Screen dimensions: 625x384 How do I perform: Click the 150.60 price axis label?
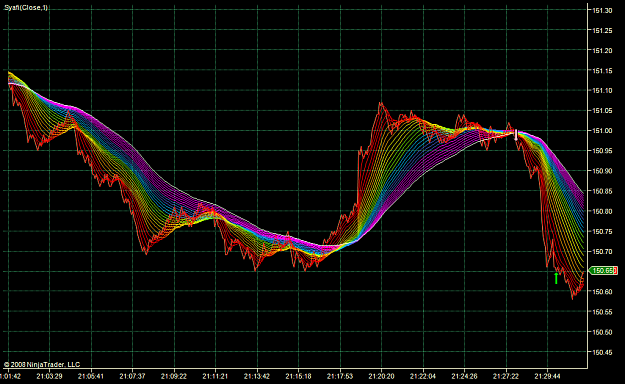[x=602, y=292]
